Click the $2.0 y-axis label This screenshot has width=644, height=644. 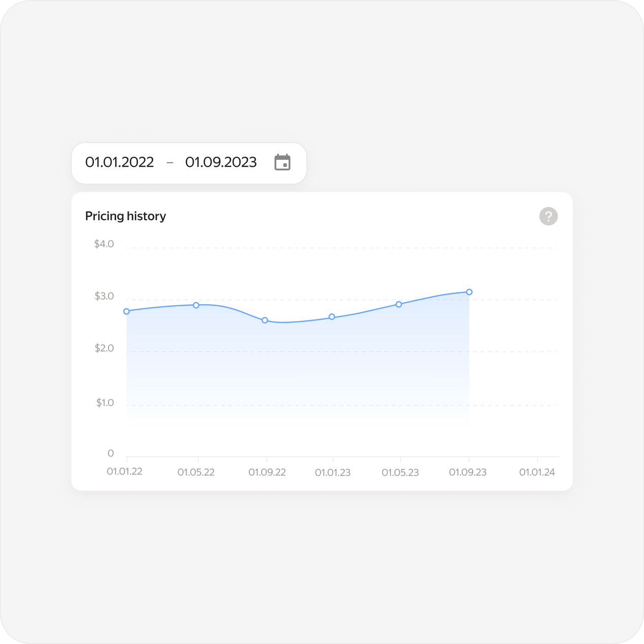tap(104, 348)
